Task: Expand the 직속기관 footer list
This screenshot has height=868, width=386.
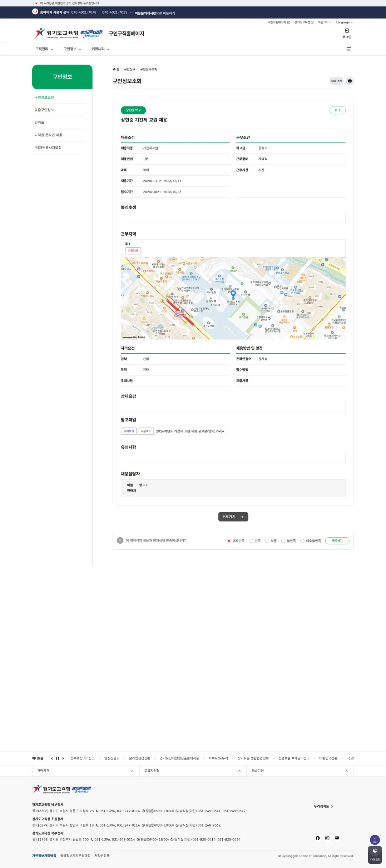Action: click(300, 771)
